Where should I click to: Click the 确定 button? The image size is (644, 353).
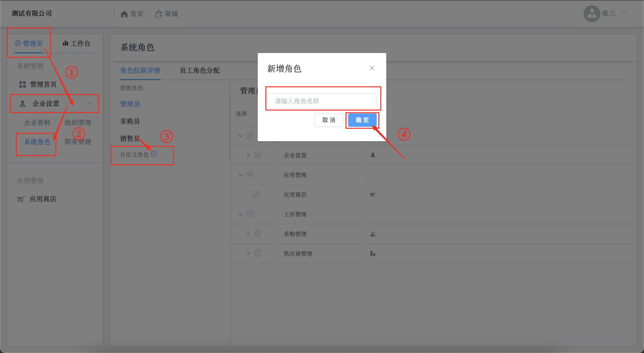pyautogui.click(x=362, y=120)
